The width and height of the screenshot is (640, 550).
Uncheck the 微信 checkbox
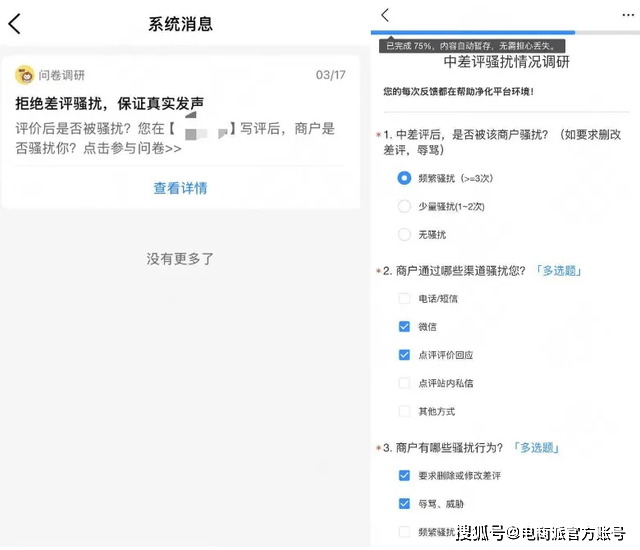pyautogui.click(x=404, y=326)
